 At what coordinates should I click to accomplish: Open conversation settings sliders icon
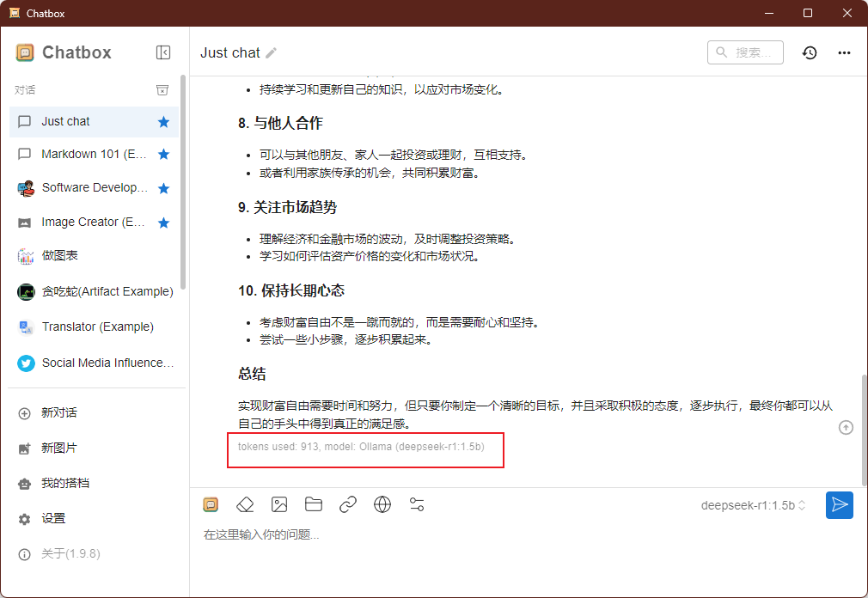tap(417, 504)
